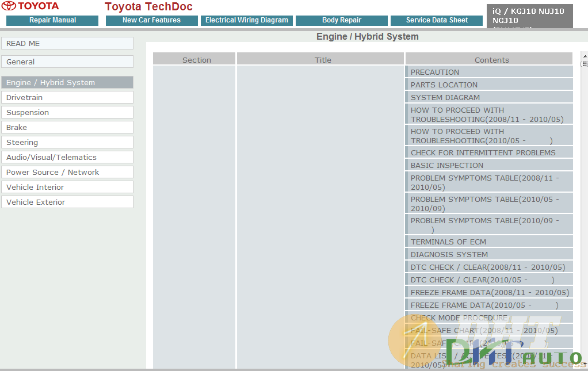Open the Vehicle Interior category

point(67,187)
